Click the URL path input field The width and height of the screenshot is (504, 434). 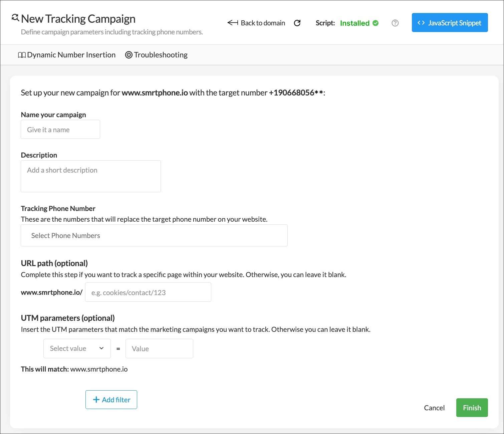tap(148, 292)
